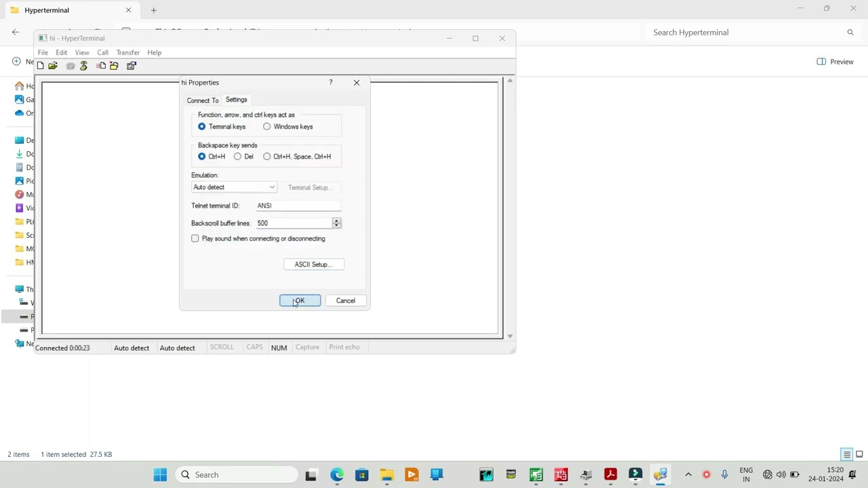This screenshot has height=488, width=868.
Task: Launch Microsoft Edge from the taskbar
Action: pyautogui.click(x=337, y=474)
